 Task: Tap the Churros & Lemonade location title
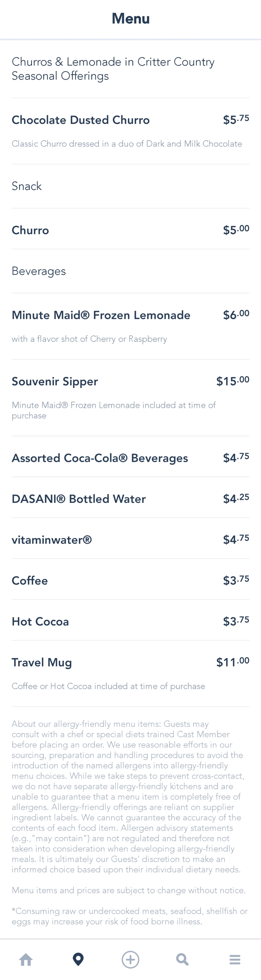(113, 69)
